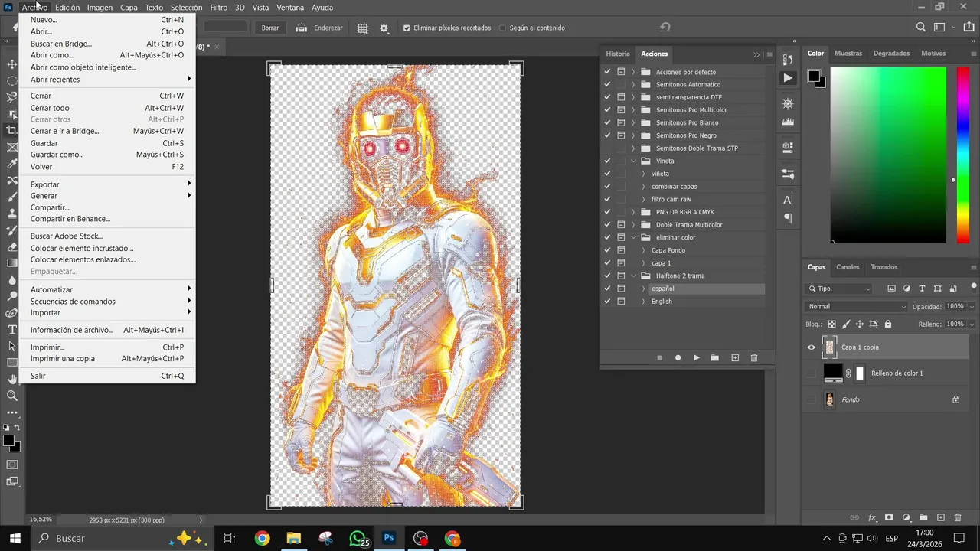Open the layer filter Tipo dropdown
Image resolution: width=980 pixels, height=551 pixels.
[839, 289]
